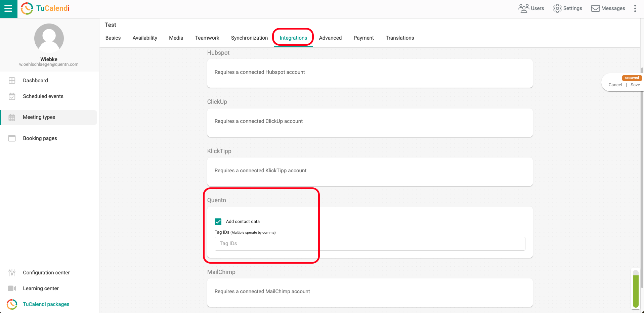644x313 pixels.
Task: Click the Hubspot section heading
Action: [218, 53]
